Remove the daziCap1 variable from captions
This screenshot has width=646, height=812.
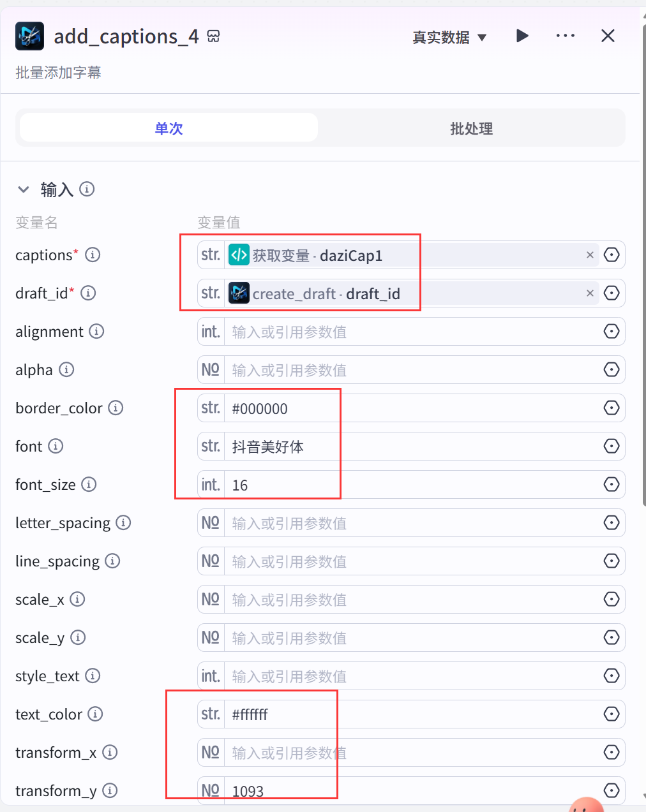tap(590, 255)
